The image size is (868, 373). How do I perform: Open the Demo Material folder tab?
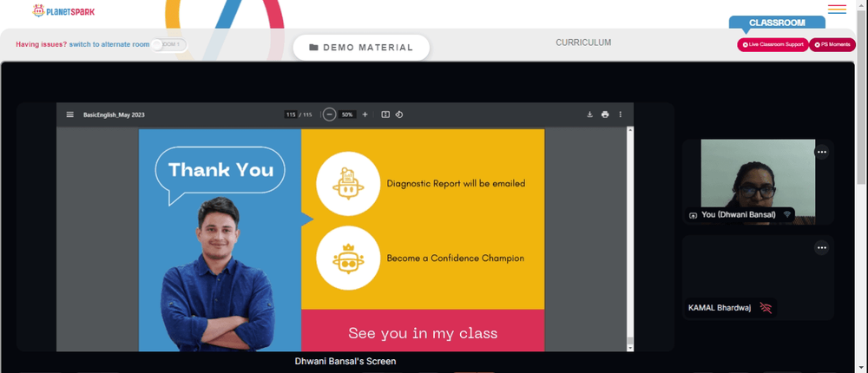coord(361,48)
